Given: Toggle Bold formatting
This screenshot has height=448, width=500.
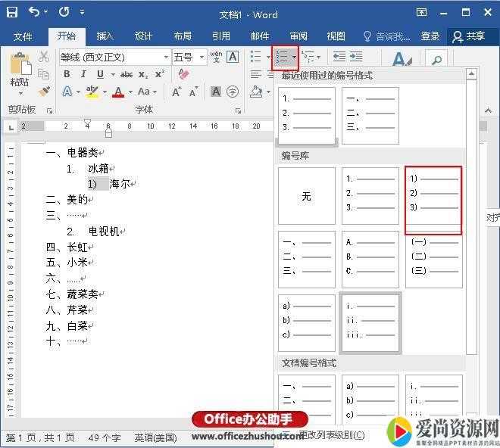Looking at the screenshot, I should point(67,74).
